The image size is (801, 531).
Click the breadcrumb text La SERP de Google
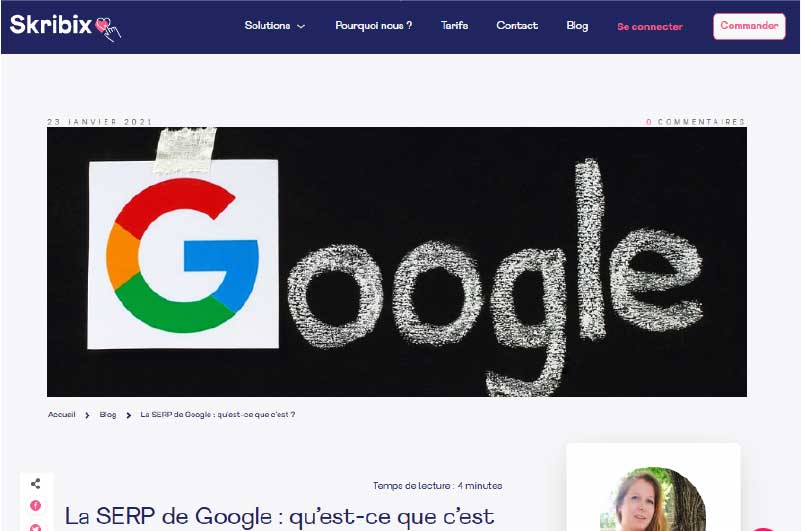(218, 414)
